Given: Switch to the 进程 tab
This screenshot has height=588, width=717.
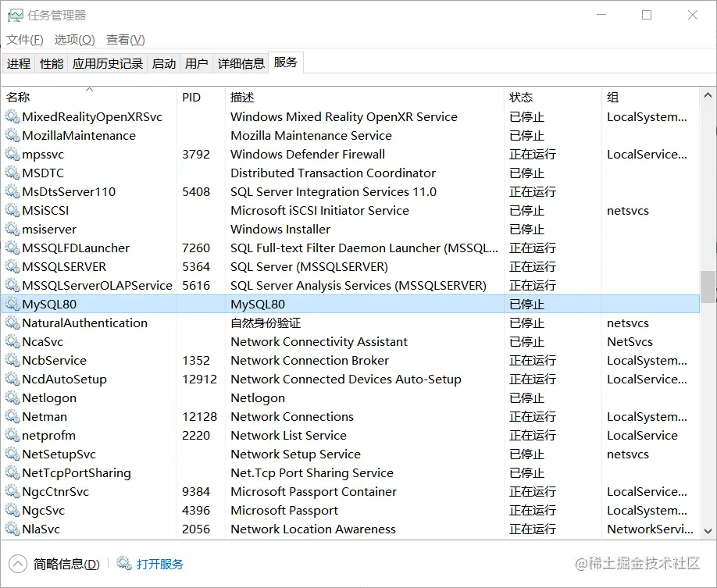Looking at the screenshot, I should [19, 63].
